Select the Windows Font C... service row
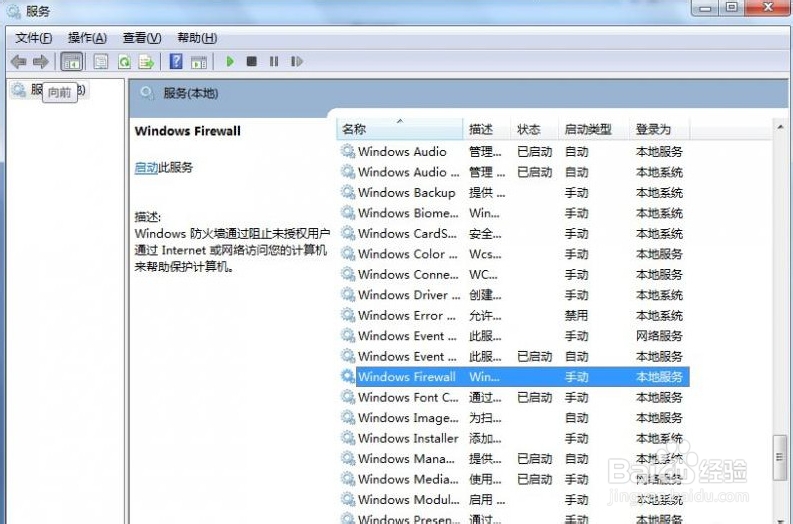The width and height of the screenshot is (793, 524). (513, 397)
